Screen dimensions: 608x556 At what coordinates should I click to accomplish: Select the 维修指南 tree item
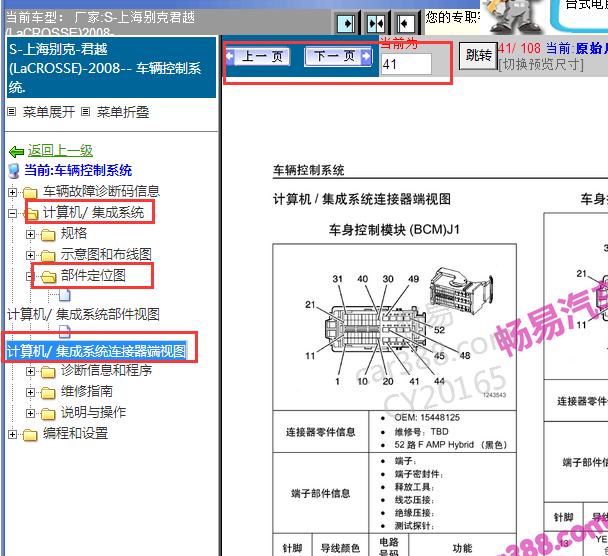pos(86,391)
